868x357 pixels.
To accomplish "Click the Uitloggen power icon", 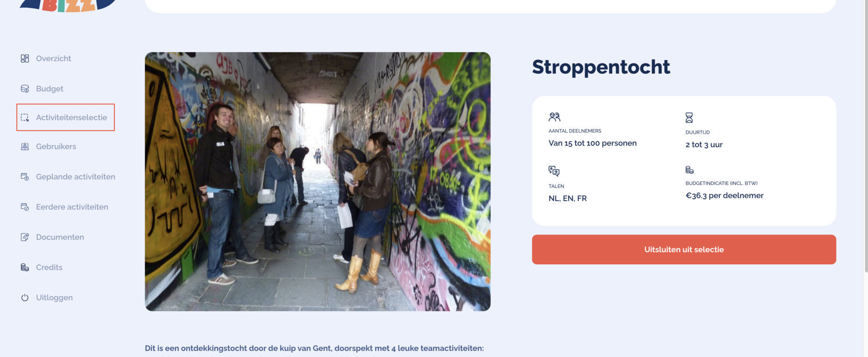I will (x=25, y=298).
